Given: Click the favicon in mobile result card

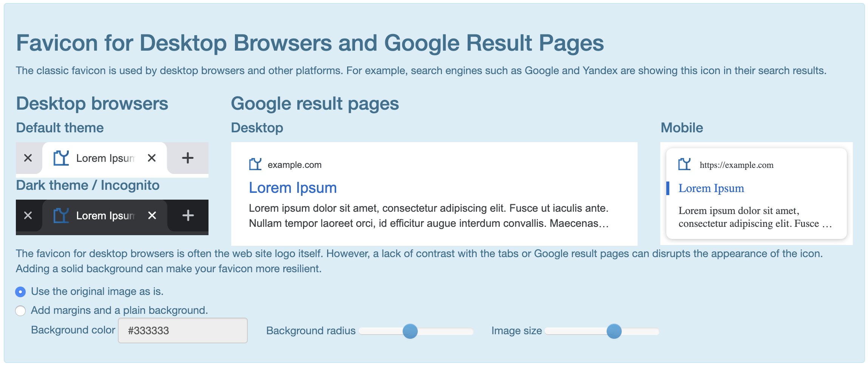Looking at the screenshot, I should pyautogui.click(x=684, y=164).
